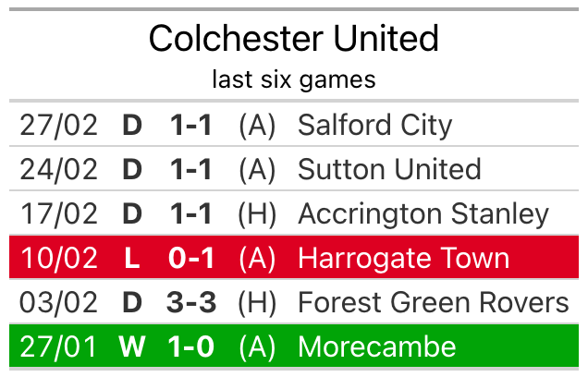This screenshot has height=377, width=588.
Task: Select the Sutton United opponent name
Action: [x=389, y=169]
